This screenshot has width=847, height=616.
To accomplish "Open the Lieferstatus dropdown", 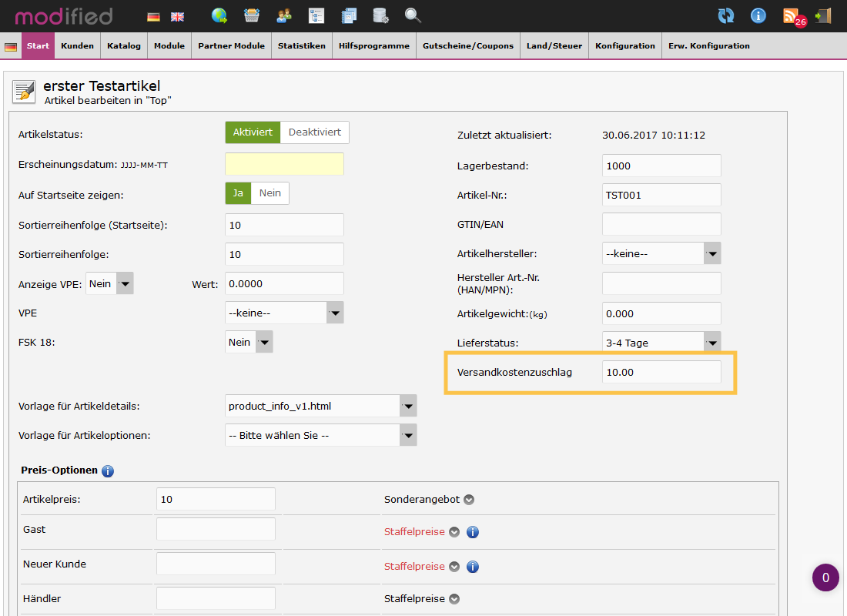I will click(x=661, y=343).
